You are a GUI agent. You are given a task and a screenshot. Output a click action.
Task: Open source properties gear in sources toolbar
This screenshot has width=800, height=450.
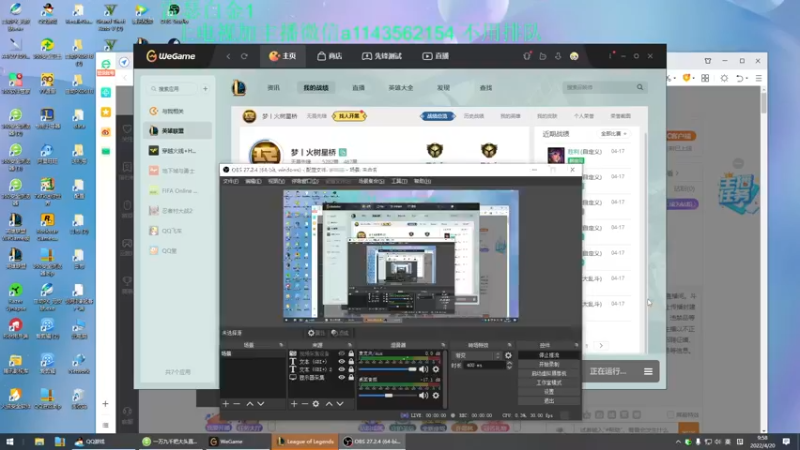tap(316, 404)
